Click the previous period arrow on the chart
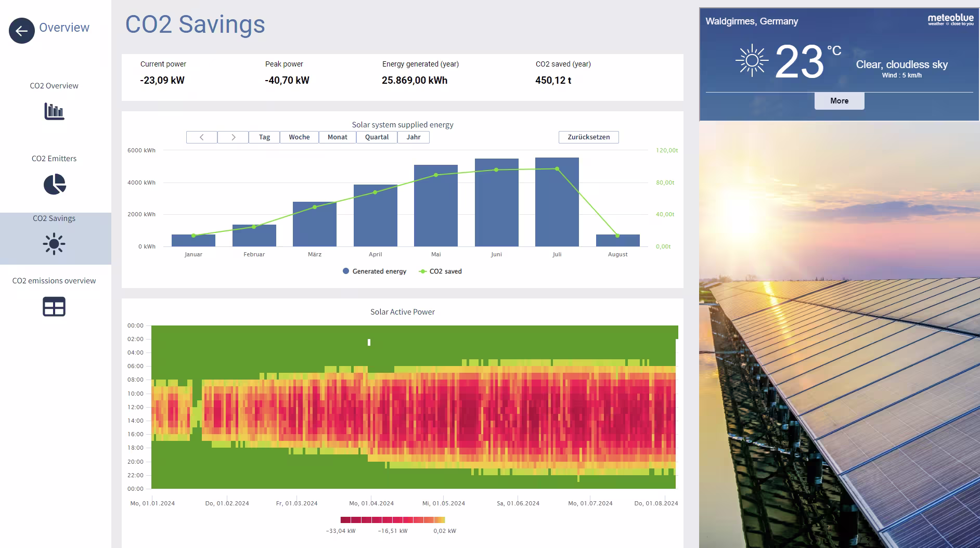 202,137
